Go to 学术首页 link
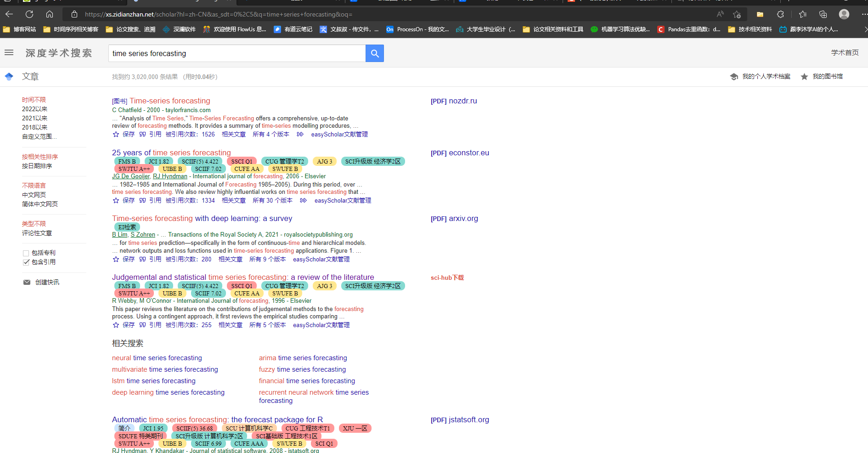This screenshot has height=453, width=868. 845,53
